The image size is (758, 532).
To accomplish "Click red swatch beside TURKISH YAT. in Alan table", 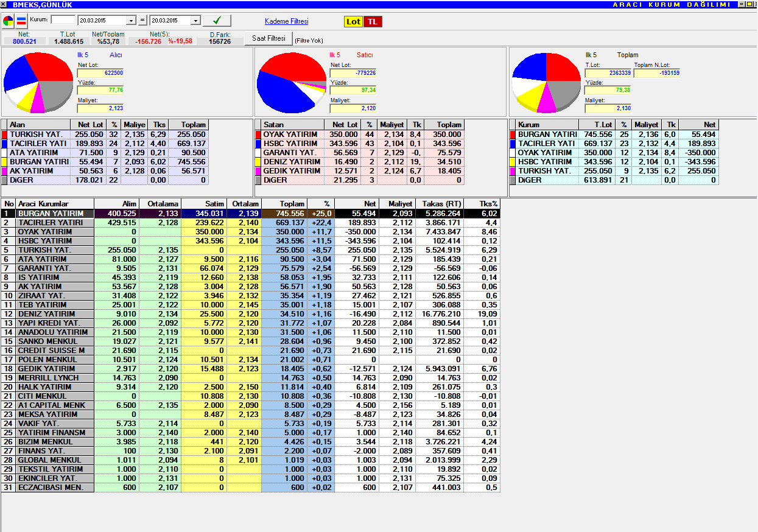I will (x=4, y=135).
